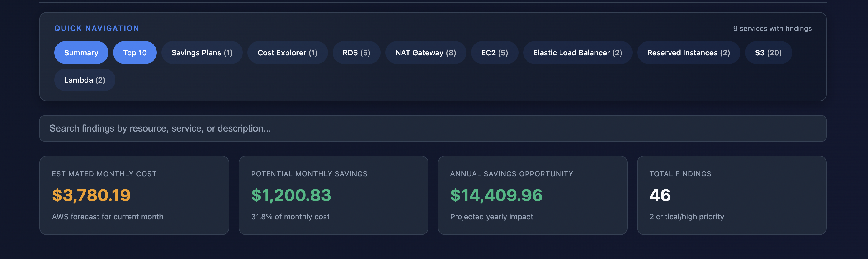Image resolution: width=868 pixels, height=259 pixels.
Task: Jump to RDS findings
Action: 356,53
